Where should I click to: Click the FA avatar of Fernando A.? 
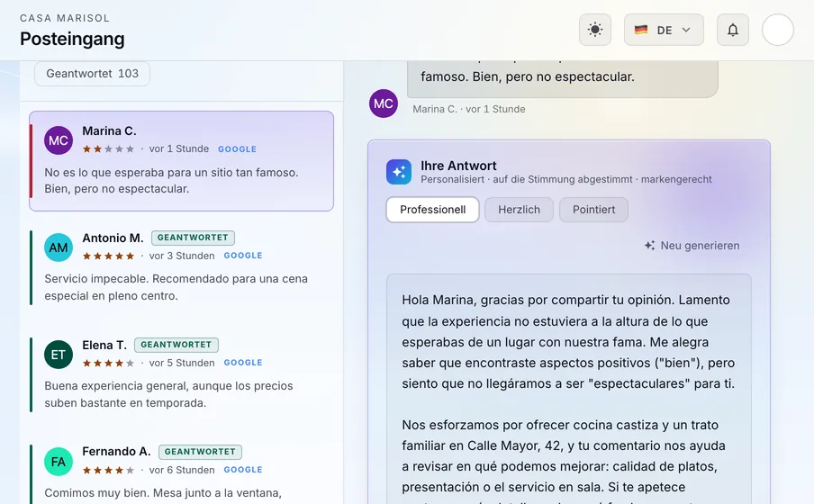59,462
